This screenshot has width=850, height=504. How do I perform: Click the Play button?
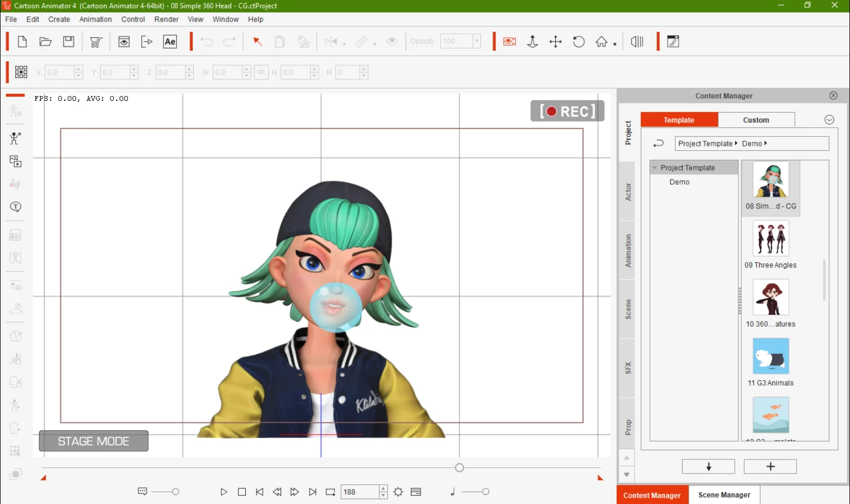pyautogui.click(x=224, y=492)
